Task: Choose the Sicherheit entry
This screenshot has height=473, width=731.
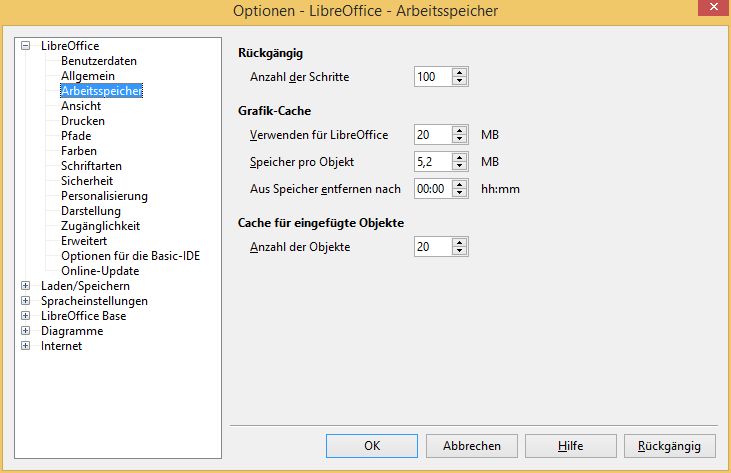Action: [87, 181]
